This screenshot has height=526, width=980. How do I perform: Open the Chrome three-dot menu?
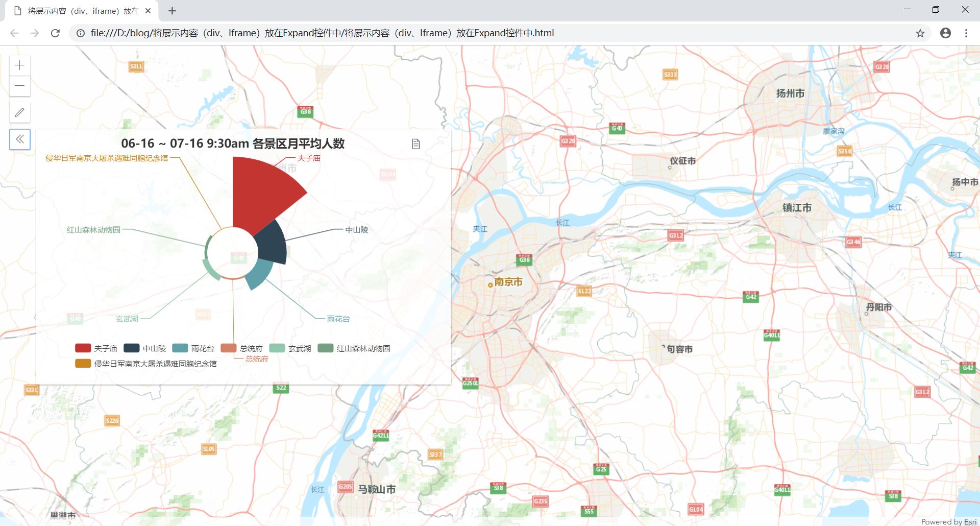(x=966, y=33)
